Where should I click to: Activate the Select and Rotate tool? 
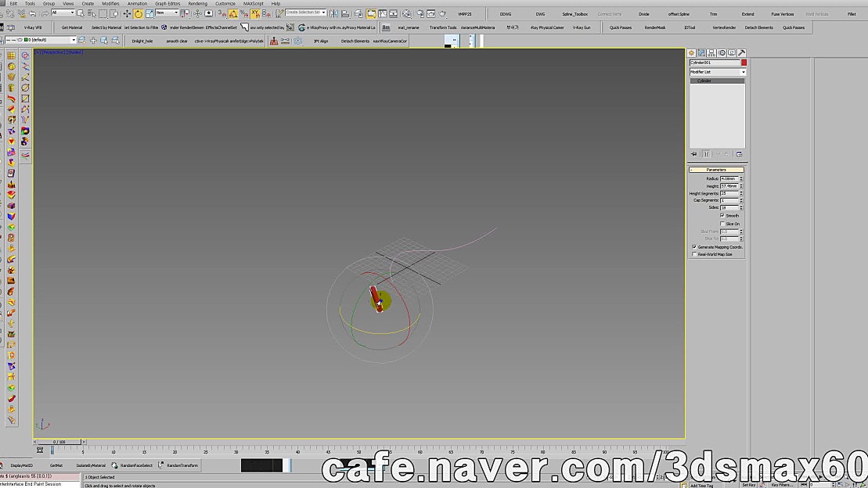139,14
